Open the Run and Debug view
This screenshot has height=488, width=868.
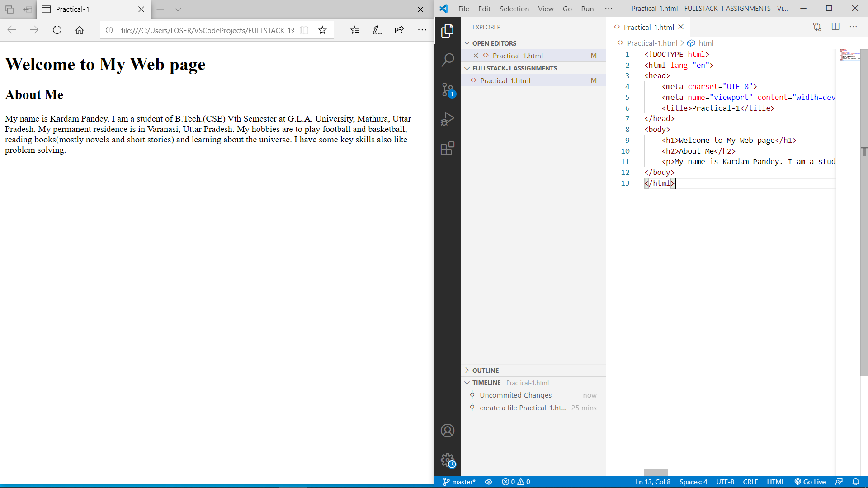point(448,119)
